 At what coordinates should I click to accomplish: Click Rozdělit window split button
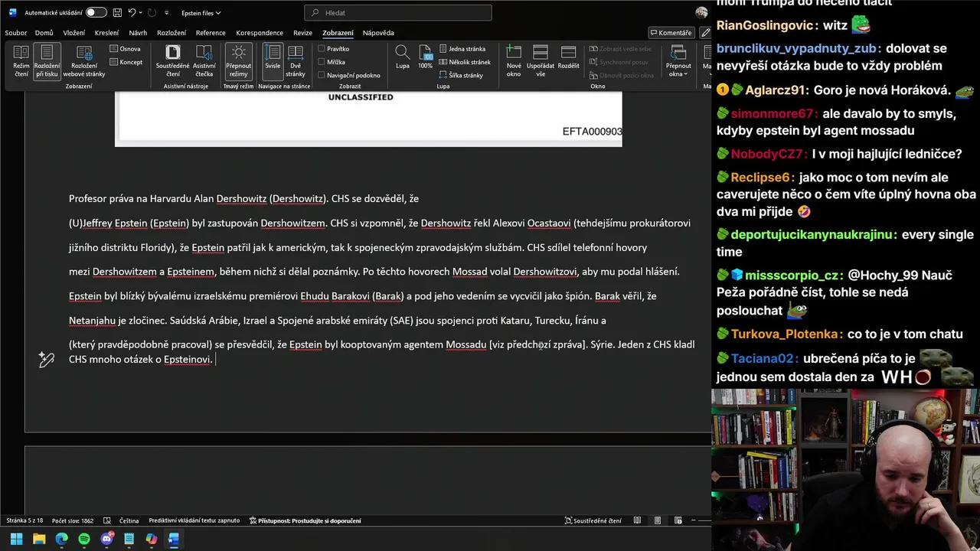click(568, 58)
